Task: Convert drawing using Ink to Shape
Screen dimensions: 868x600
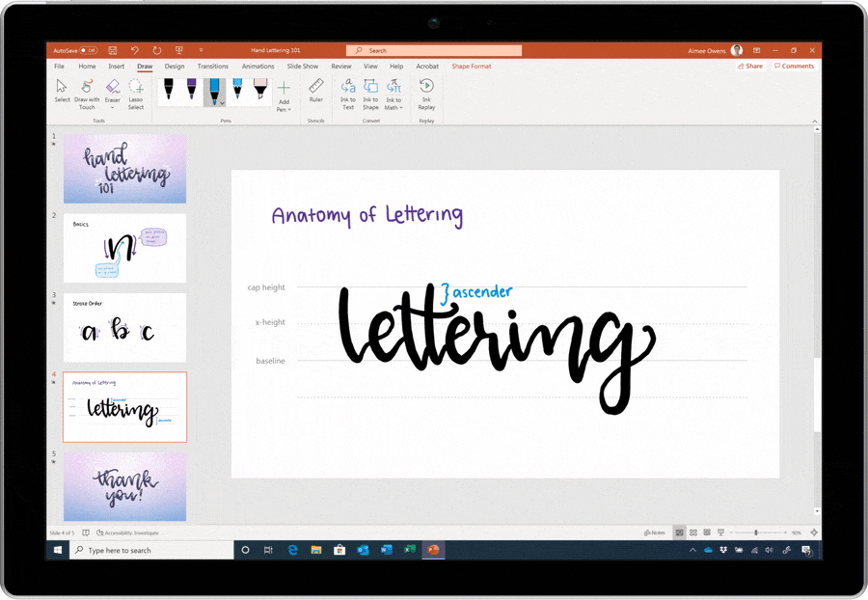Action: tap(370, 94)
